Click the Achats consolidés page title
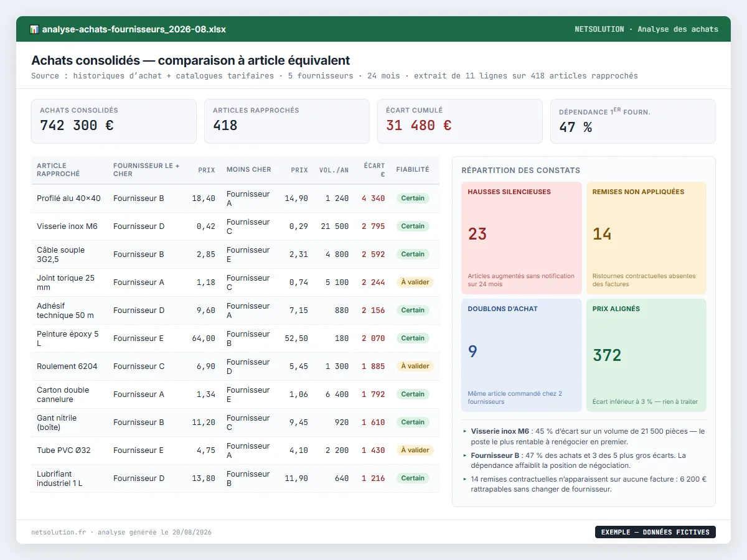Screen dimensions: 747x560 (x=190, y=60)
